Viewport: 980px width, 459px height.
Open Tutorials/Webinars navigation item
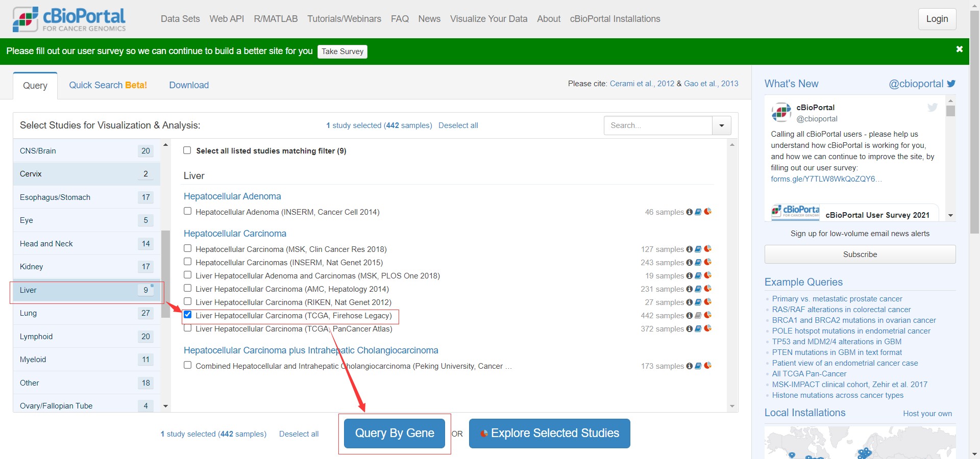click(344, 19)
